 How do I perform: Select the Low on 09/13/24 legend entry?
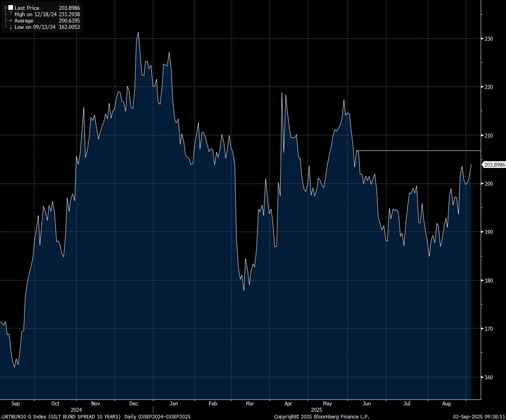(x=35, y=27)
